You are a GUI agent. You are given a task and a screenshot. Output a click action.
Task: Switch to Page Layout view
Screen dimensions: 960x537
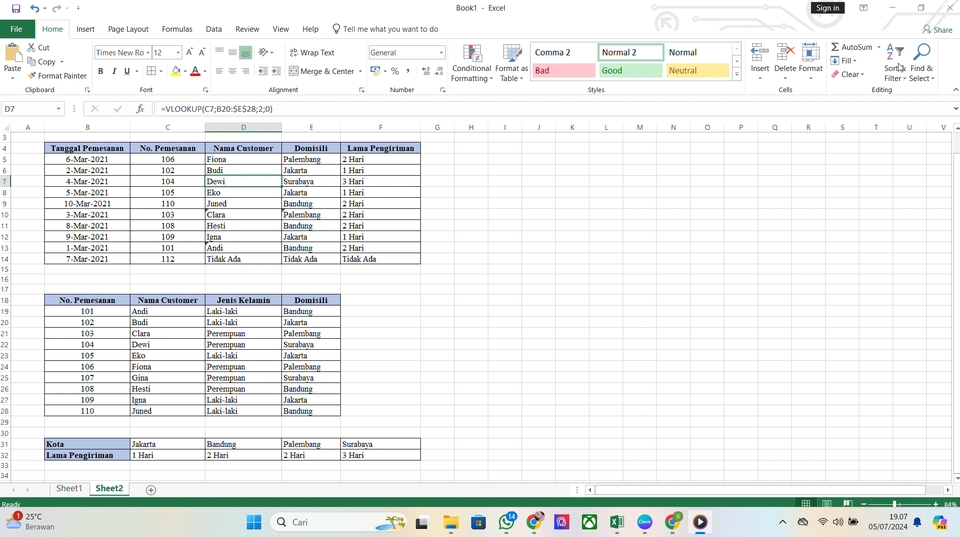[x=827, y=504]
